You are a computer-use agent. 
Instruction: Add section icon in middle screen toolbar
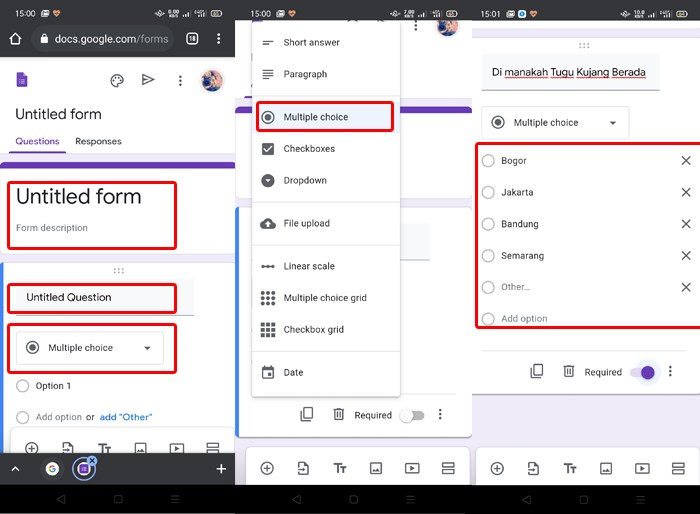[x=448, y=468]
